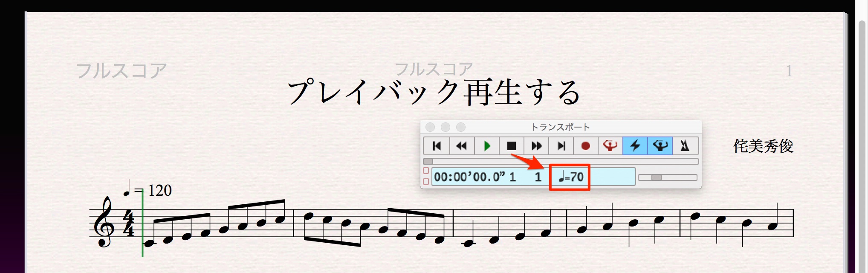
Task: Close the Transport window
Action: [x=430, y=127]
